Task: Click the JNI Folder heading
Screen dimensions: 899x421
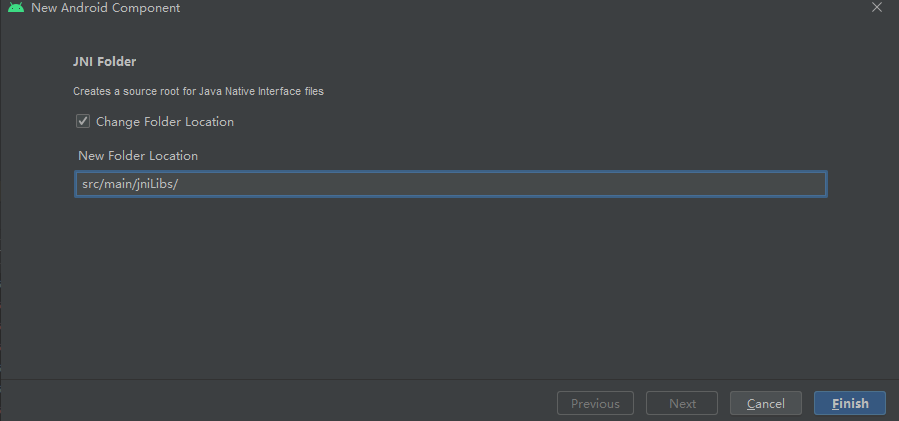Action: tap(104, 61)
